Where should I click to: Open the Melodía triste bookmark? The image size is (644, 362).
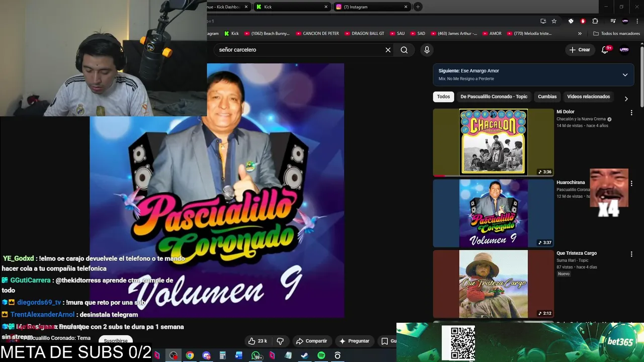[529, 34]
